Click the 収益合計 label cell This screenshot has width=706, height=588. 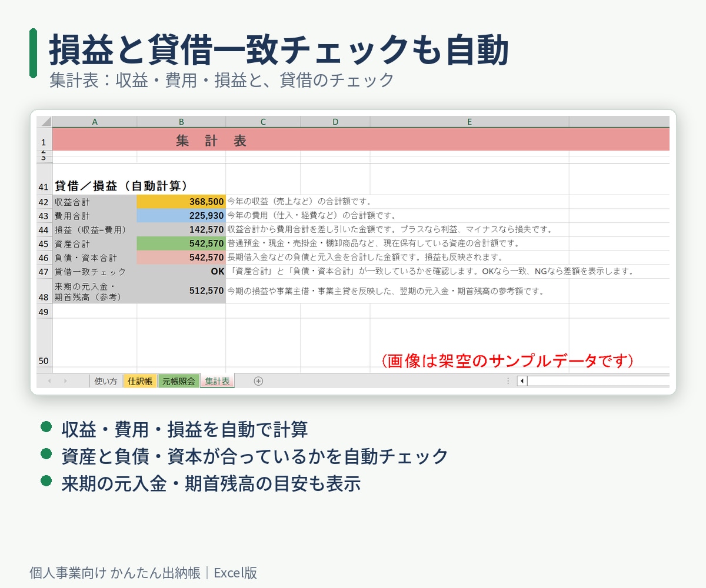[94, 202]
